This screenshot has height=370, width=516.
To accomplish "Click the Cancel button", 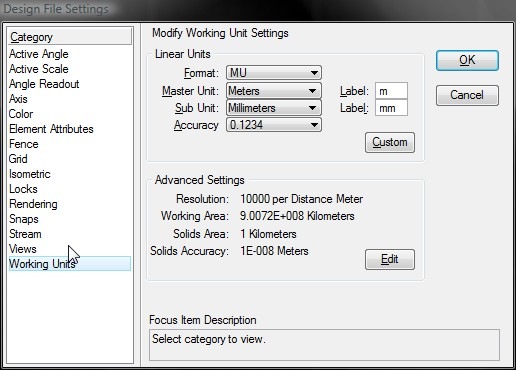I will [x=467, y=95].
